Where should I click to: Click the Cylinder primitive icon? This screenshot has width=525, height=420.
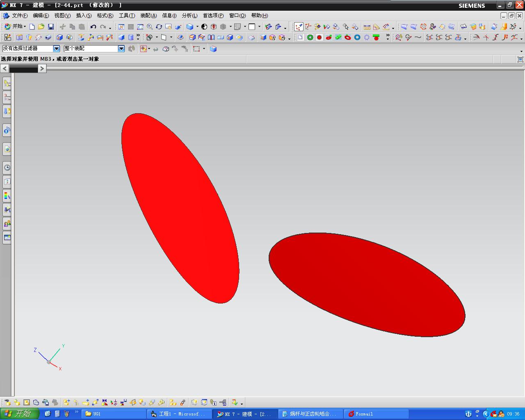point(131,37)
